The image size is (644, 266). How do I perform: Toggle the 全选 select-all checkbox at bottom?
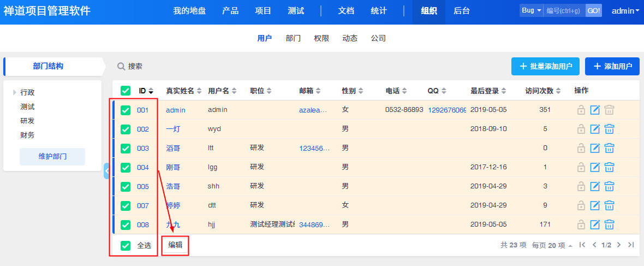tap(126, 245)
